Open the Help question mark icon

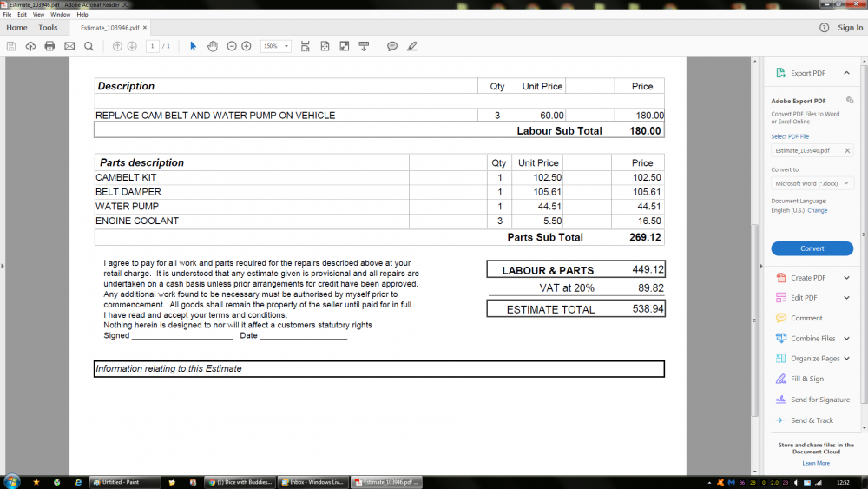pos(825,28)
